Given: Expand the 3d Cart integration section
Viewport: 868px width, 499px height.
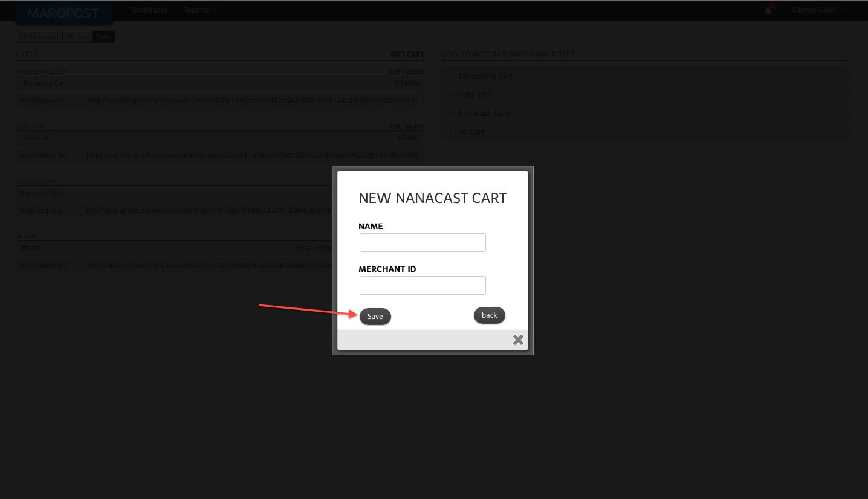Looking at the screenshot, I should coord(471,132).
